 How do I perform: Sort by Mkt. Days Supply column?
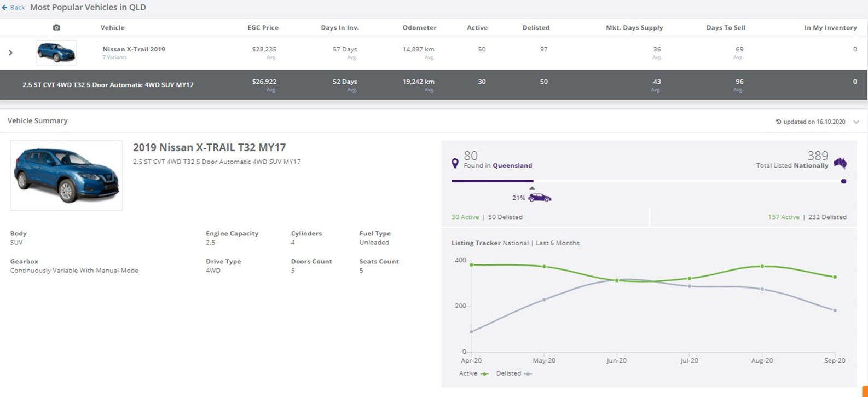[x=634, y=27]
